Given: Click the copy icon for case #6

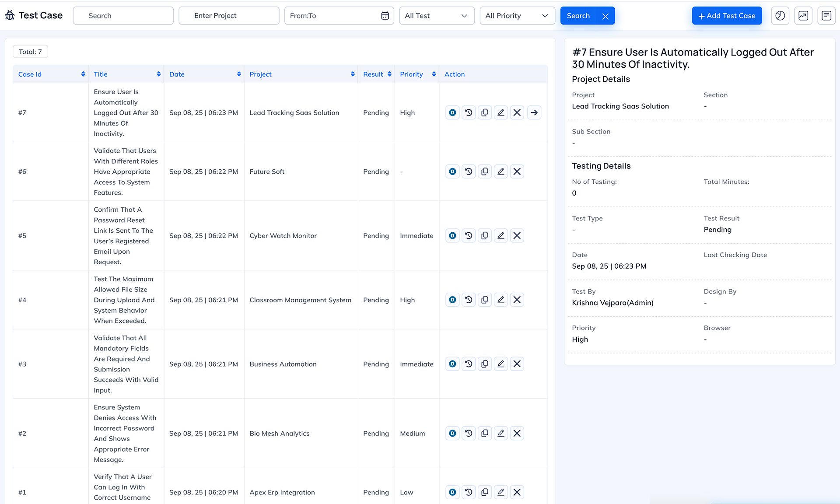Looking at the screenshot, I should [x=485, y=171].
